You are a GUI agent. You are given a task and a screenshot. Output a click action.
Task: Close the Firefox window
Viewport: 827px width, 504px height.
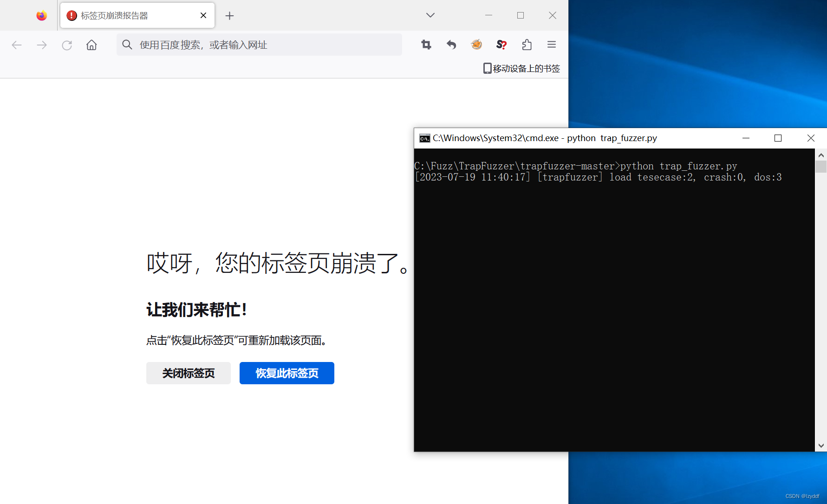[x=553, y=15]
